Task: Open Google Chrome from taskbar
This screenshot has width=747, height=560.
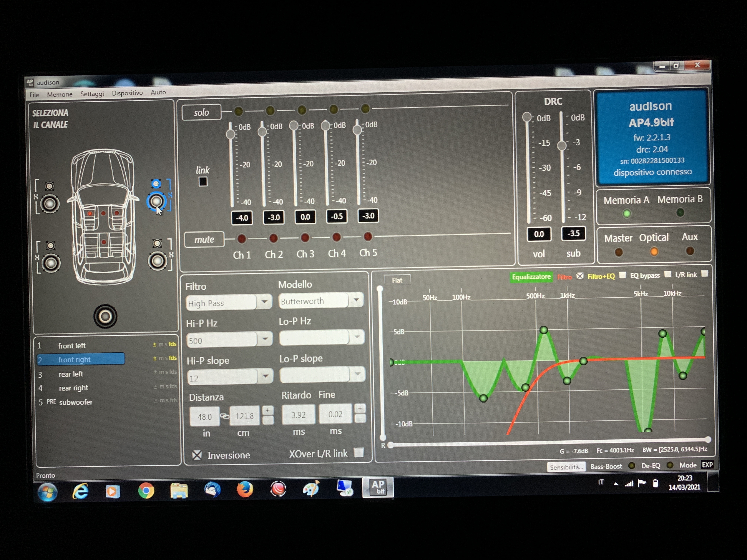Action: [x=146, y=491]
